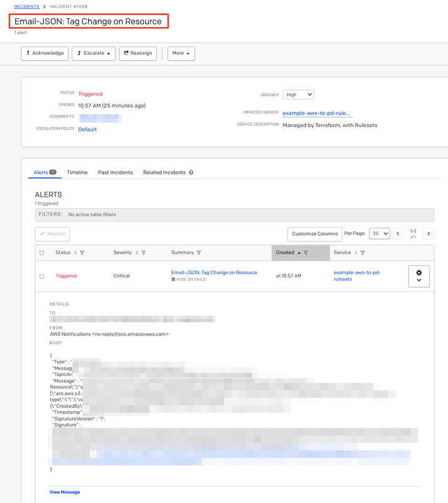Switch to the Past Incidents tab
The image size is (448, 503).
(x=116, y=172)
